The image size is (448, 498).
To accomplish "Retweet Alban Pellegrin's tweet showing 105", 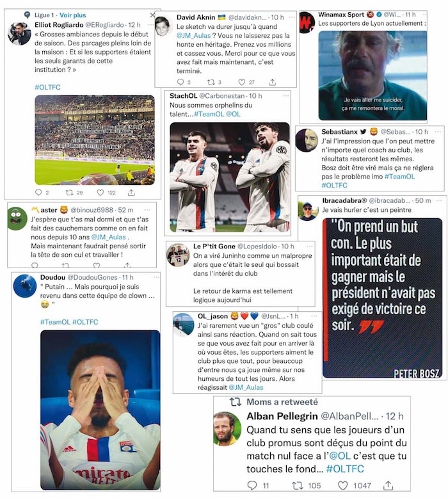I will coord(298,485).
